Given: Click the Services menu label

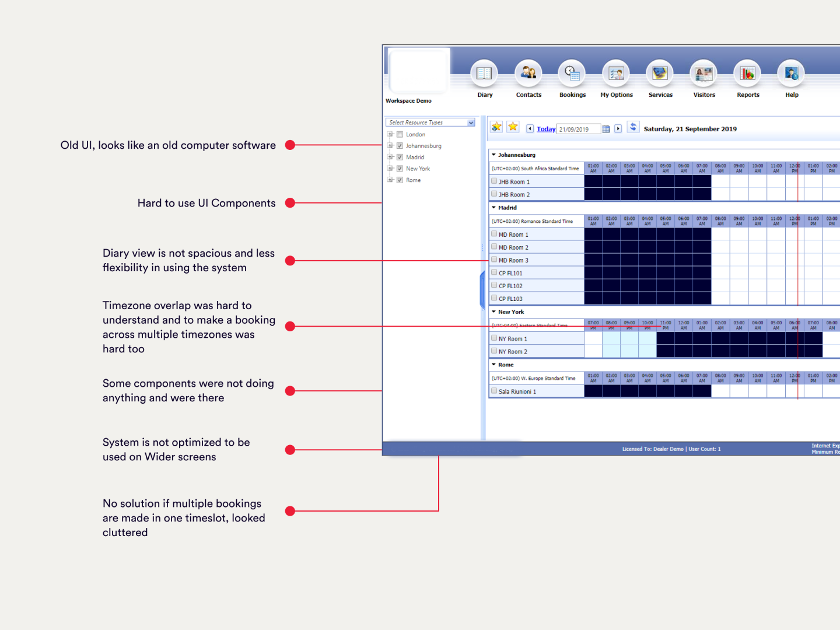Looking at the screenshot, I should (x=660, y=94).
